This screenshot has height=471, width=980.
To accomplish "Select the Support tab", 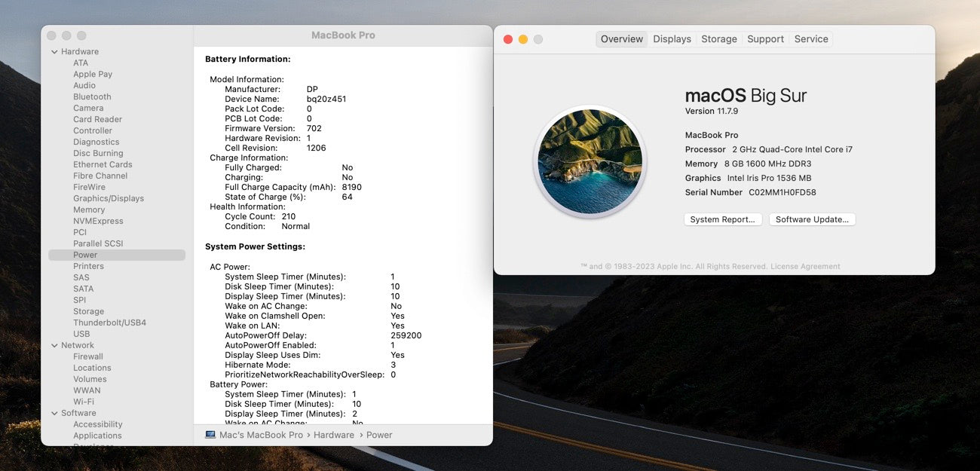I will click(765, 39).
